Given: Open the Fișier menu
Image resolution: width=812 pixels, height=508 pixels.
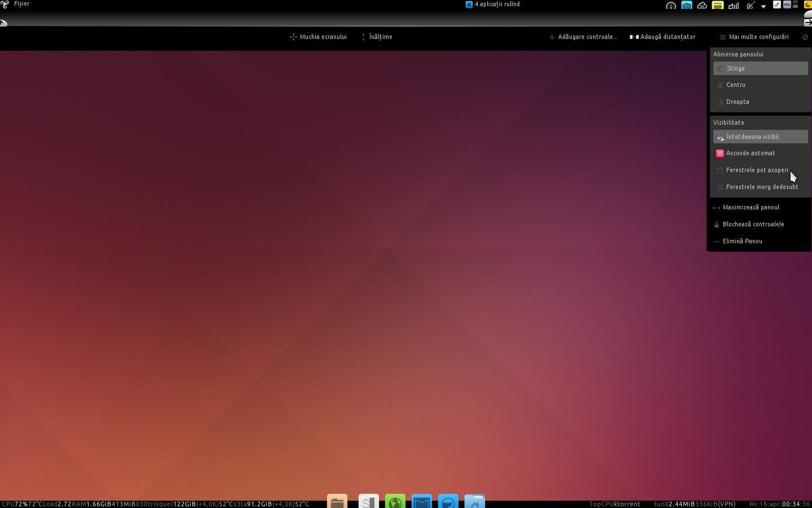Looking at the screenshot, I should [x=21, y=4].
